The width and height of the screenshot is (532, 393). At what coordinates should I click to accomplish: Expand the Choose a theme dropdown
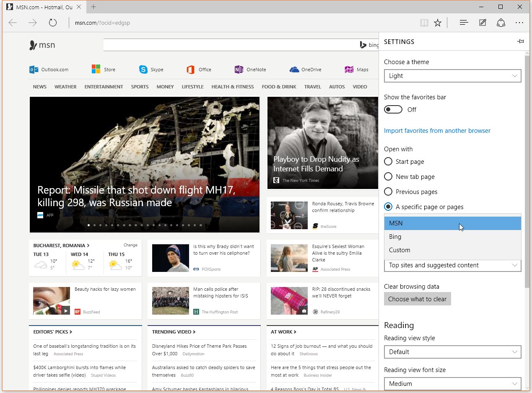[x=452, y=76]
